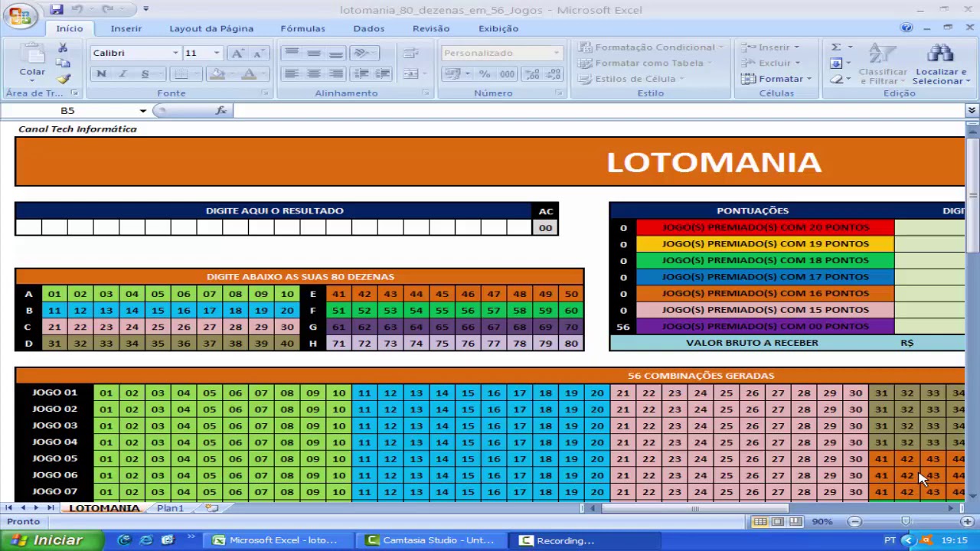Decrease decimal places
980x551 pixels.
coord(554,74)
